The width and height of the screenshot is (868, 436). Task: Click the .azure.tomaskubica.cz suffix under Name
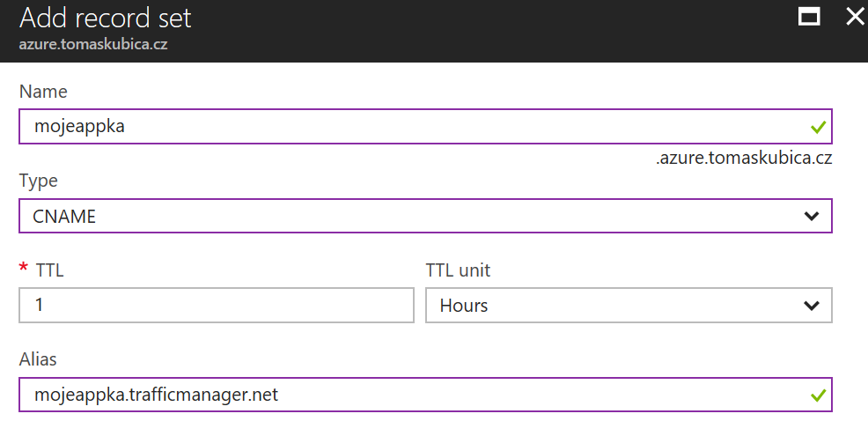point(744,158)
